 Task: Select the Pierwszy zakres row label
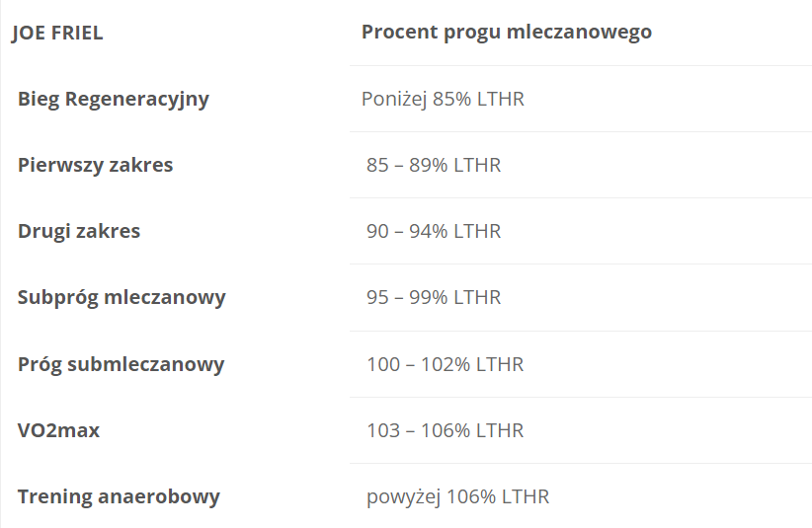(x=95, y=165)
